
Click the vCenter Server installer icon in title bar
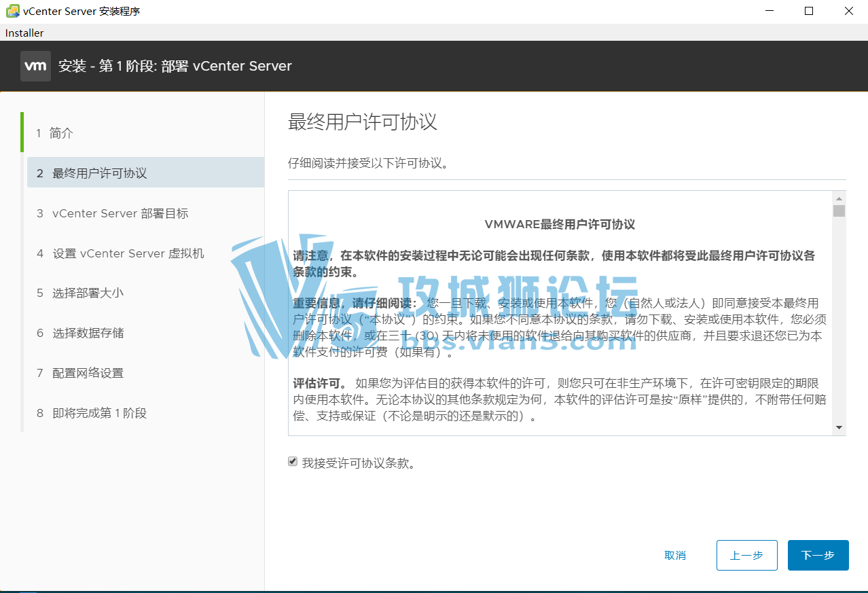(12, 11)
